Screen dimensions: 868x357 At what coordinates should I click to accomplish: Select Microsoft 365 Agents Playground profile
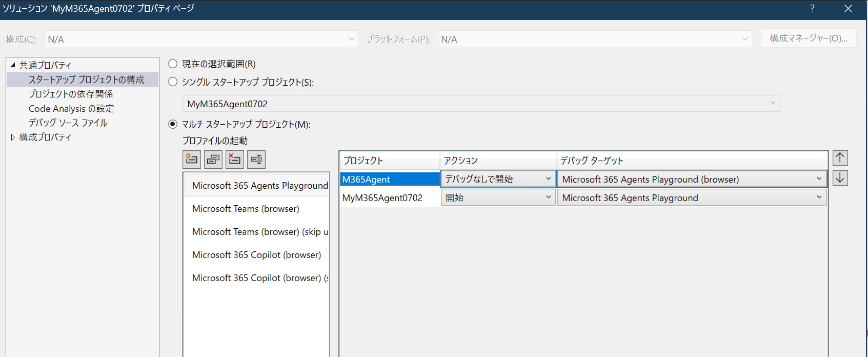pos(256,185)
